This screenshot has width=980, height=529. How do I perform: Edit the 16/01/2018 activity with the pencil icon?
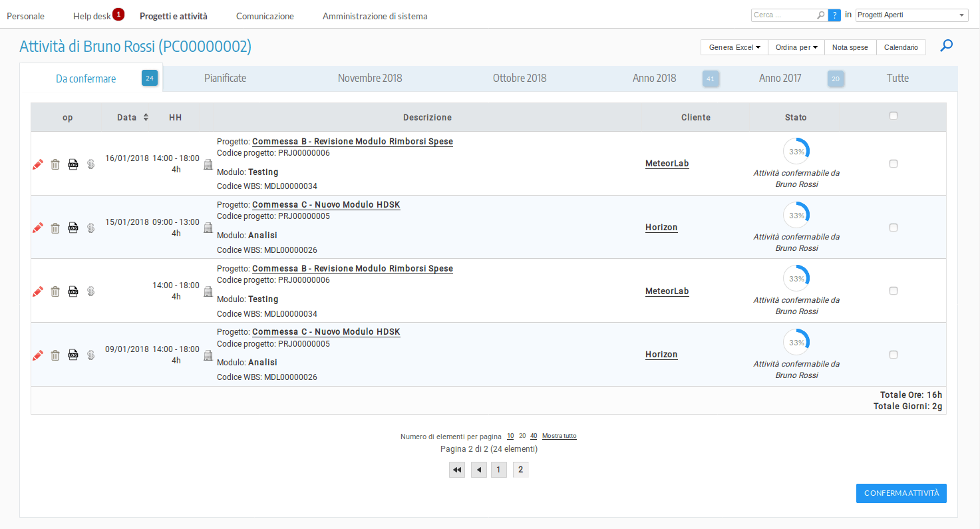click(38, 164)
